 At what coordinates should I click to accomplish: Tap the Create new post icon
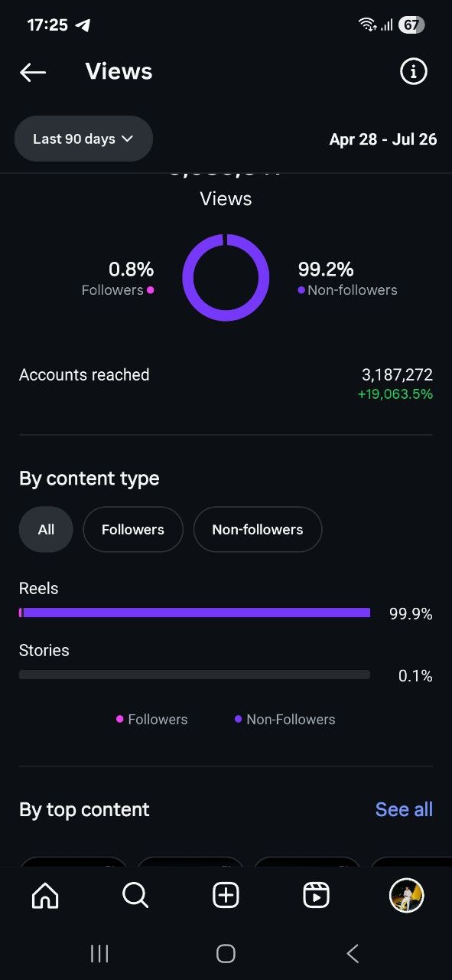tap(226, 895)
